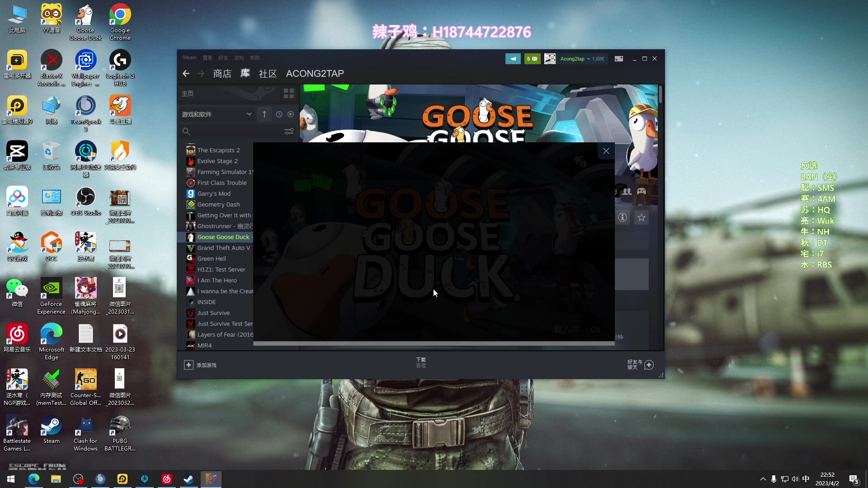Open the 帮助 (Help) menu
Screen dimensions: 868x488
click(x=255, y=58)
